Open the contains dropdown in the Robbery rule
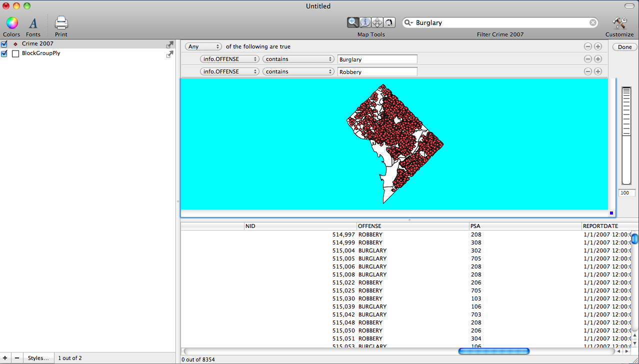The image size is (639, 364). (298, 71)
